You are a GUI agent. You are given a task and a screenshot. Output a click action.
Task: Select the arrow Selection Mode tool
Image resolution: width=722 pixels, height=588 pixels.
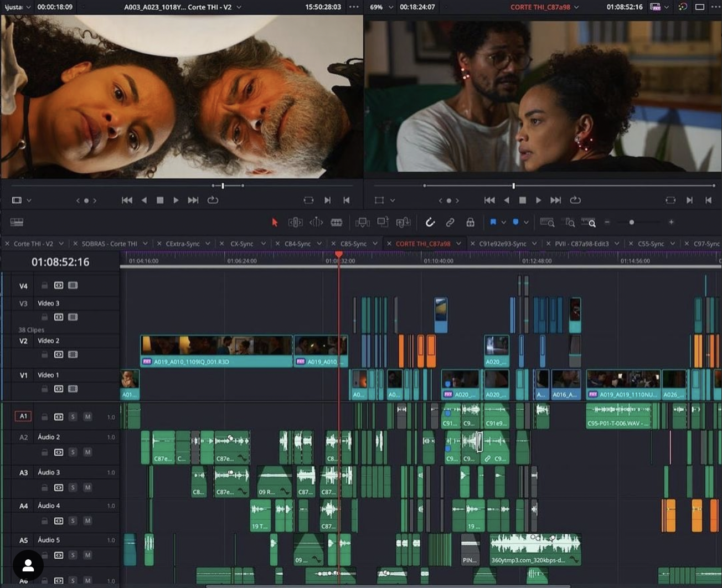click(275, 222)
